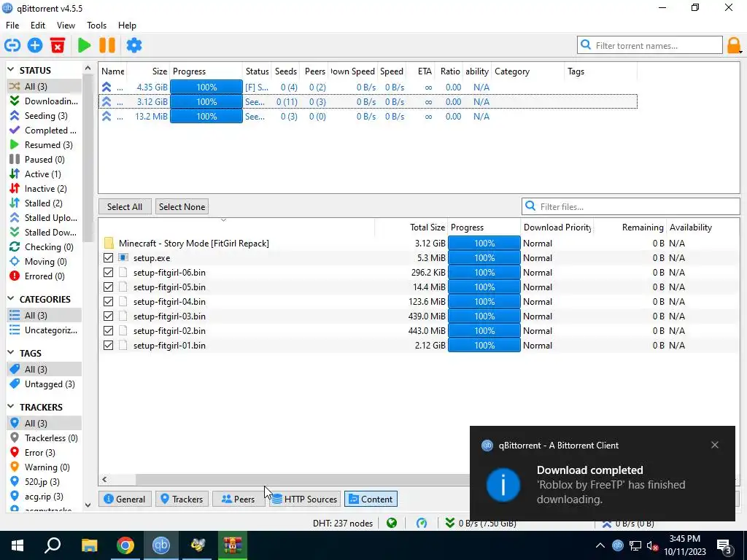The height and width of the screenshot is (560, 747).
Task: Click the green connection status globe icon
Action: click(x=392, y=524)
